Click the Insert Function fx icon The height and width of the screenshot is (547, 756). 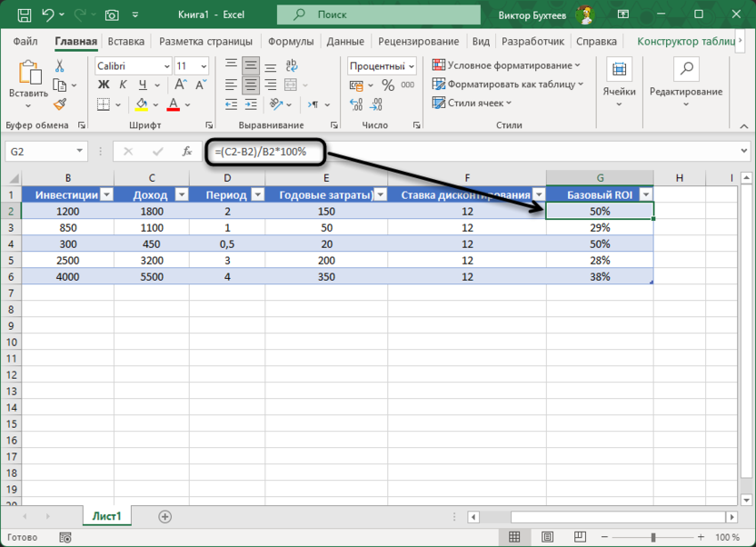tap(187, 152)
